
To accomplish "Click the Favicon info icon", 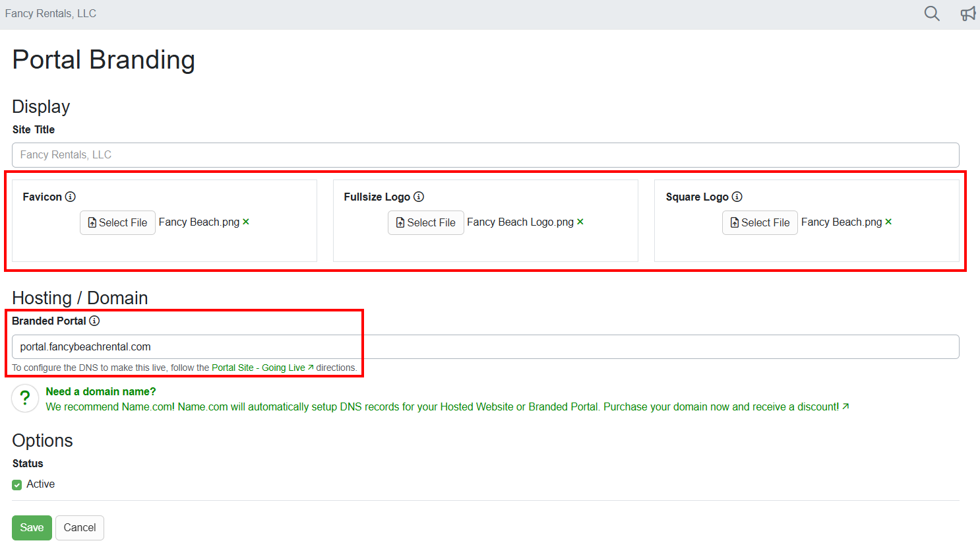I will 71,197.
